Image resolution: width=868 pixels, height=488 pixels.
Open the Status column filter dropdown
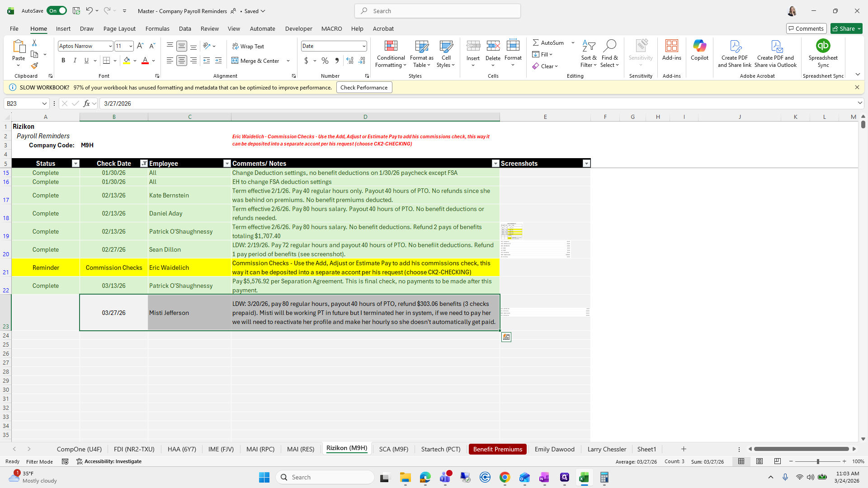click(x=75, y=164)
